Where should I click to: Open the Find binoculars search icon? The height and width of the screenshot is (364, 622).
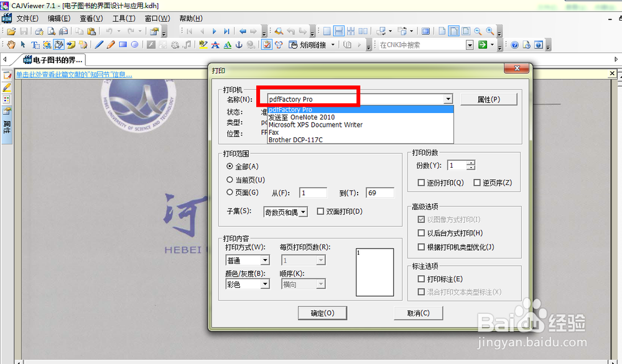click(x=279, y=31)
